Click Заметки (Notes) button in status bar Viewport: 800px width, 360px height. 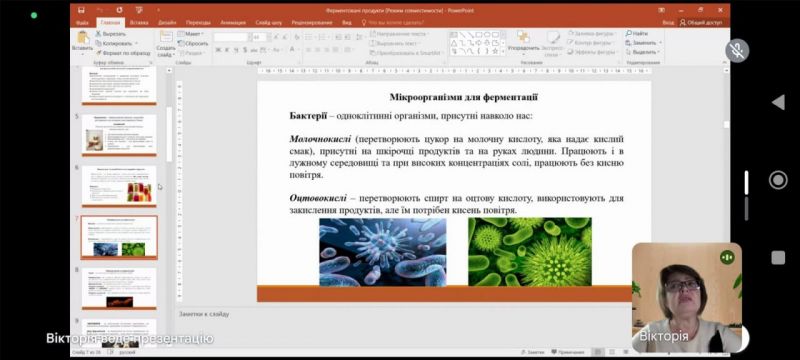(533, 352)
